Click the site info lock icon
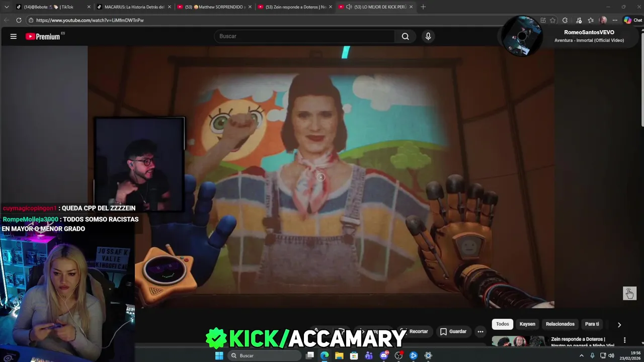Viewport: 644px width, 362px height. tap(31, 20)
